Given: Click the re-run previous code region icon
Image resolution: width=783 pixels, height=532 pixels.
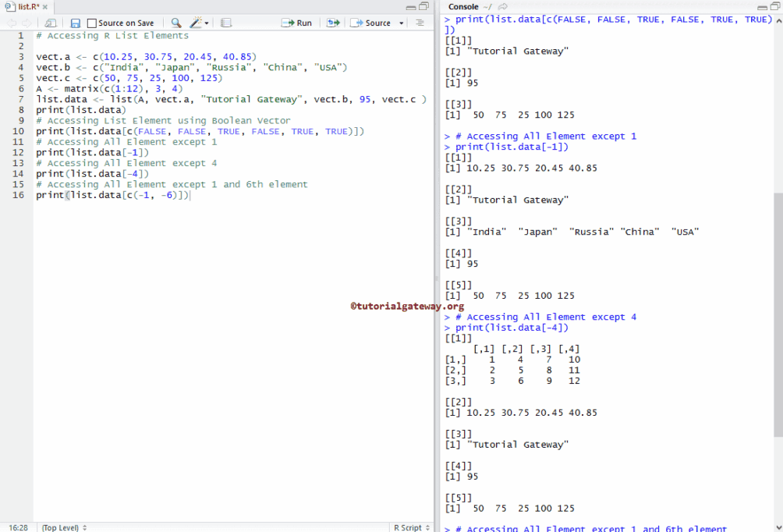Looking at the screenshot, I should [332, 23].
